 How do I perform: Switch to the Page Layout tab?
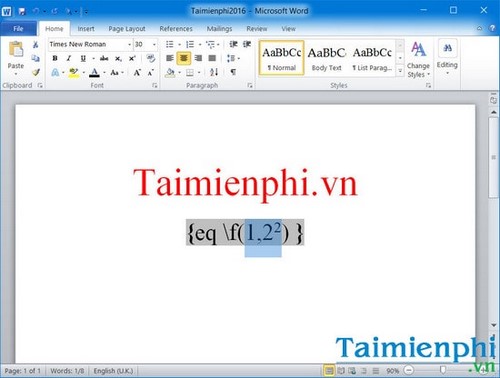coord(127,29)
